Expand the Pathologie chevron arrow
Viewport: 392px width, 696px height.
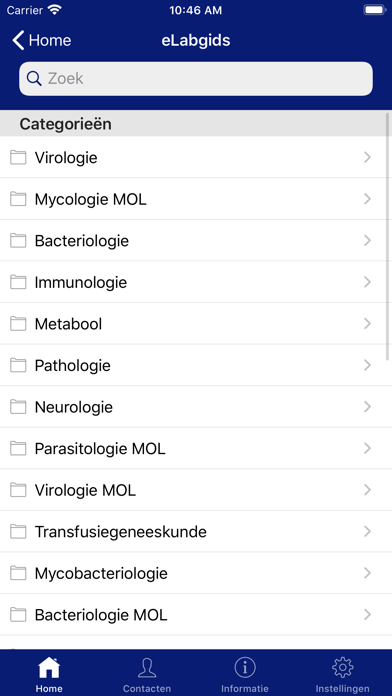click(x=367, y=365)
